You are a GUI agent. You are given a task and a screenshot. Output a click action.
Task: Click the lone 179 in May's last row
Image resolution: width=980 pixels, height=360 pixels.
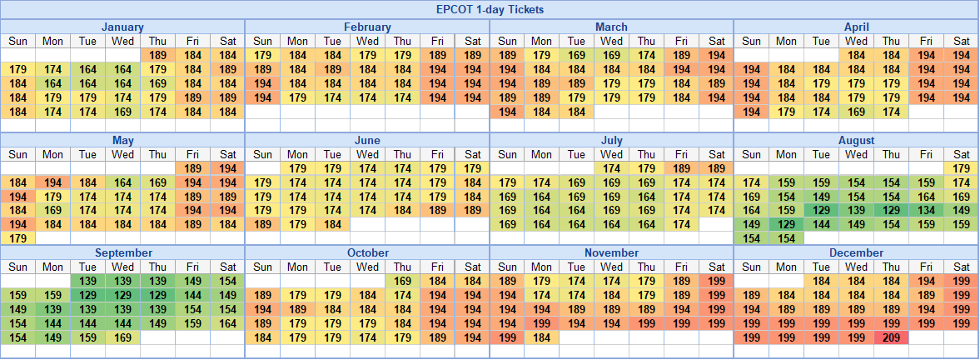point(18,238)
